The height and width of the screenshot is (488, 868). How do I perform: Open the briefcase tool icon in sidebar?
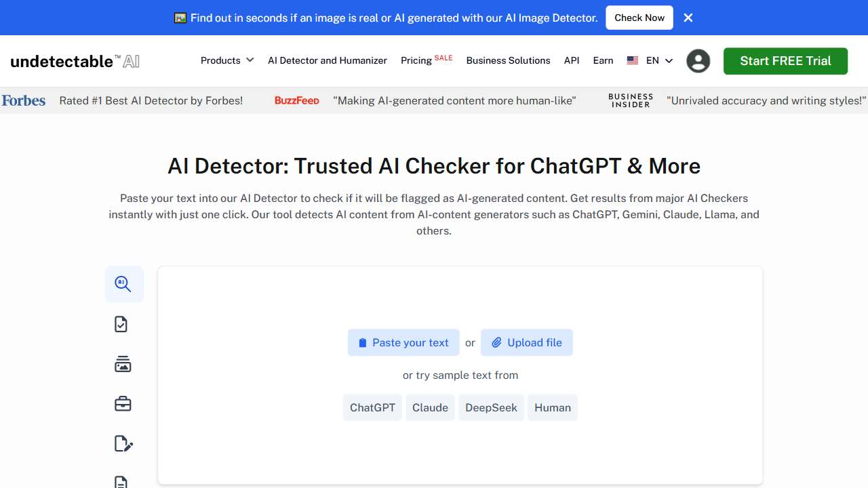(x=123, y=403)
